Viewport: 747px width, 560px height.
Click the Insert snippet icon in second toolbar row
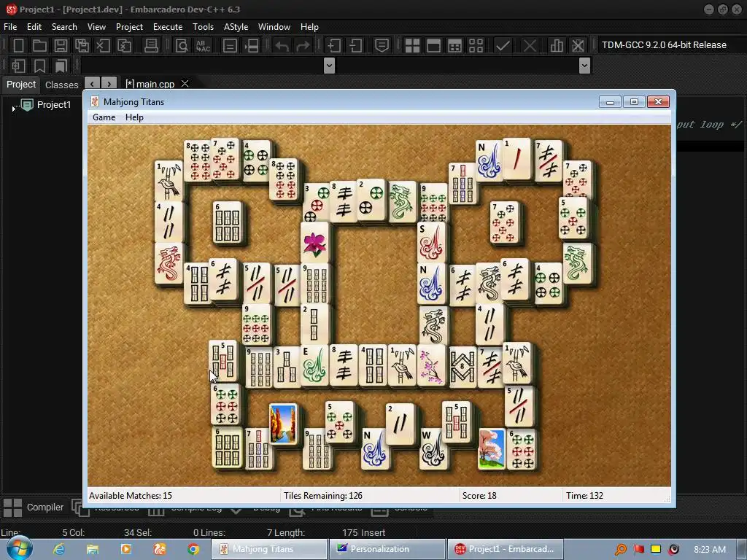point(18,66)
